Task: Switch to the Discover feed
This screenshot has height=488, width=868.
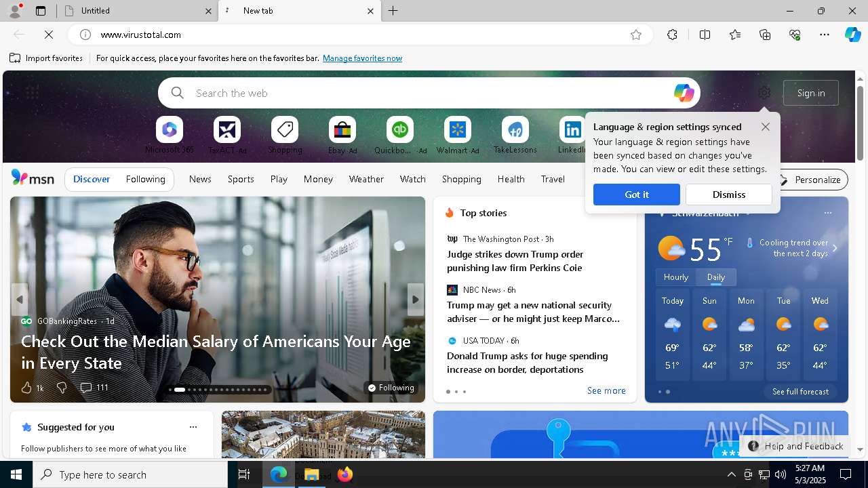Action: click(x=92, y=179)
